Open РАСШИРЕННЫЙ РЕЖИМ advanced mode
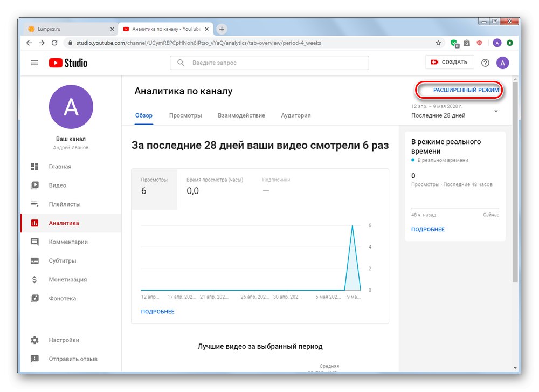The image size is (539, 392). 466,90
